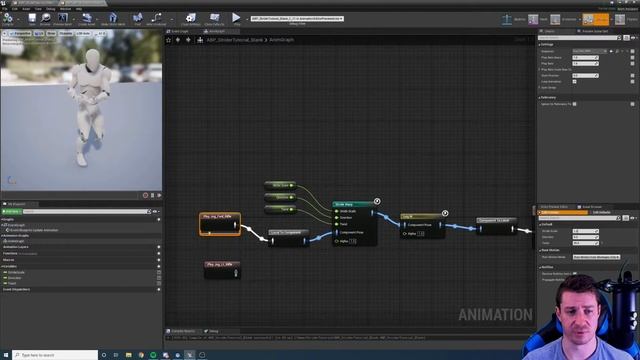Click the My Blueprint search field
640x360 pixels.
point(87,211)
